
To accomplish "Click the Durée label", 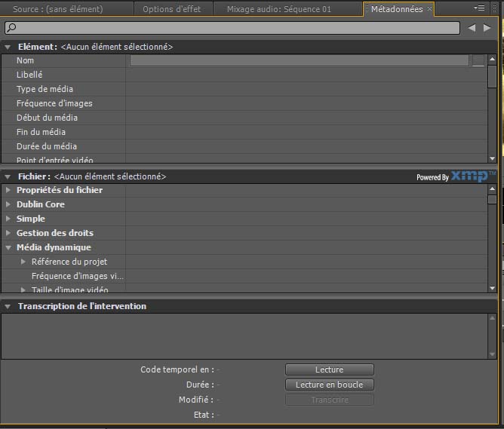I will tap(200, 385).
